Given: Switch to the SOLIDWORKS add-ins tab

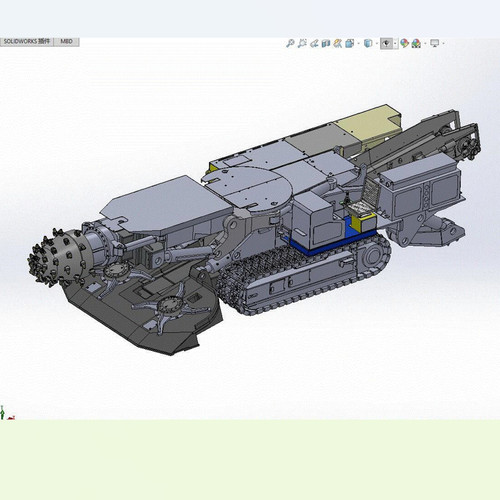Looking at the screenshot, I should [x=27, y=42].
